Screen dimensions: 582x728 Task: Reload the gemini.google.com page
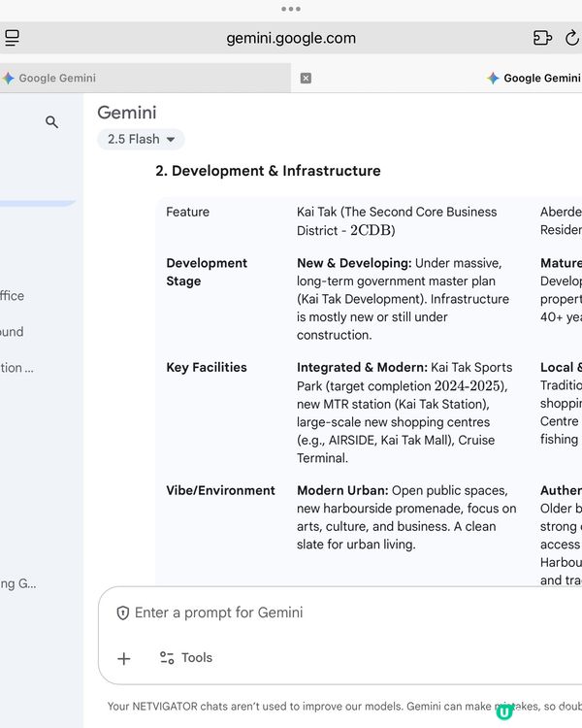point(572,38)
